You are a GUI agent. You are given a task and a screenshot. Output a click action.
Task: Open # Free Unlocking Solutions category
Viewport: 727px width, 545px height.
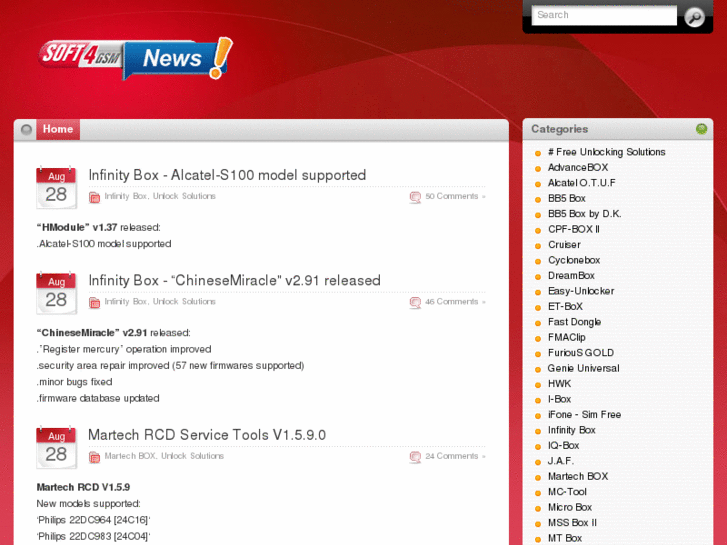(x=606, y=152)
